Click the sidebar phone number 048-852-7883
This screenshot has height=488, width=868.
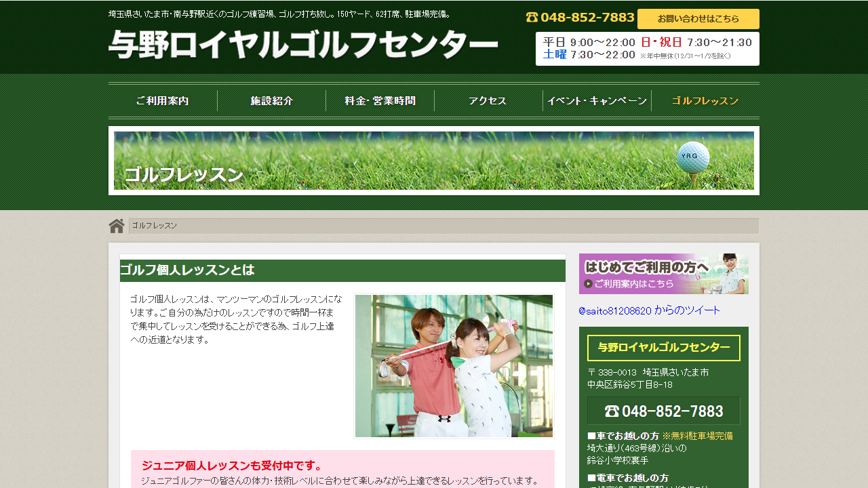click(664, 411)
